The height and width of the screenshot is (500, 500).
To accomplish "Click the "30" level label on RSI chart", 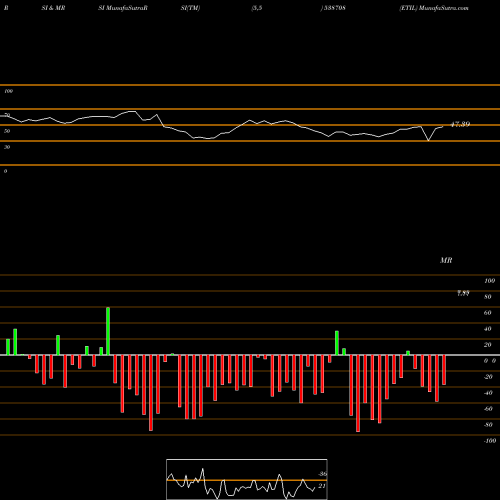I will coord(7,147).
